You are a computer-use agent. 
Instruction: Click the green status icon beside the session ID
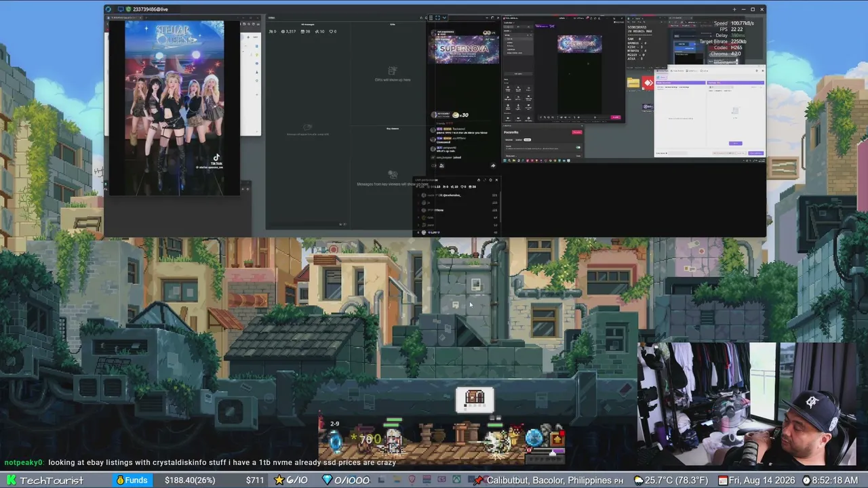[128, 9]
